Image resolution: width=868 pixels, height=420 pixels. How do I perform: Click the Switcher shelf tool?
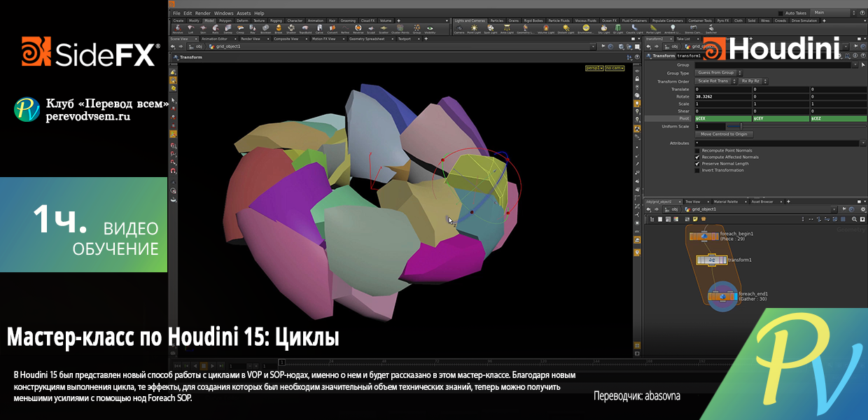coord(711,29)
